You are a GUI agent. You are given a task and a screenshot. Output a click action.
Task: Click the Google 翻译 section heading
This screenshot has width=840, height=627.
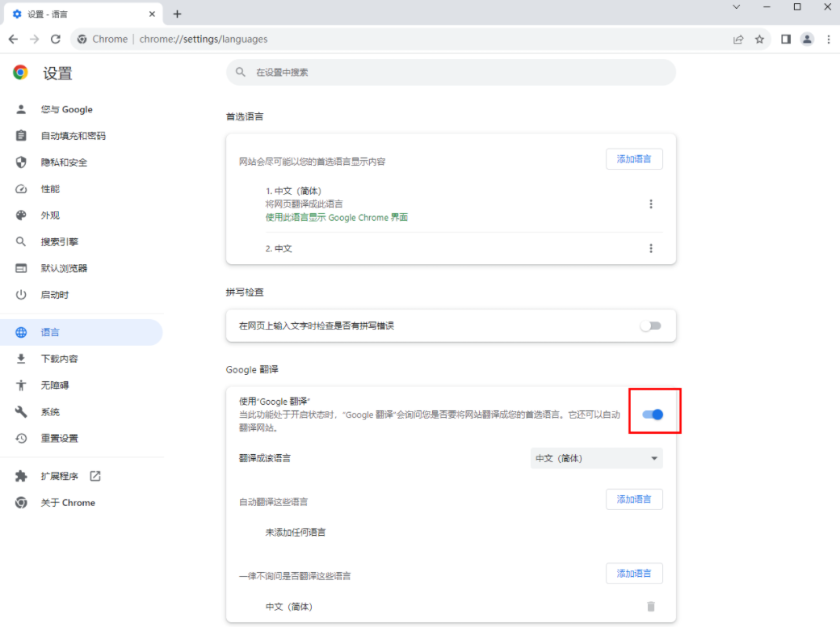coord(252,370)
